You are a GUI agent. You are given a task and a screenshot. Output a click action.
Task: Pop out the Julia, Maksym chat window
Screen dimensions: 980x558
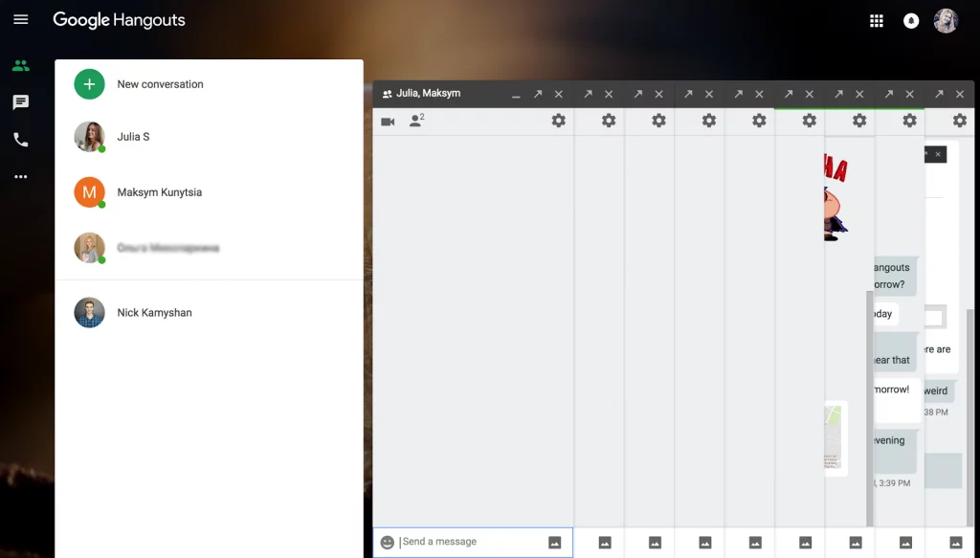pos(538,94)
